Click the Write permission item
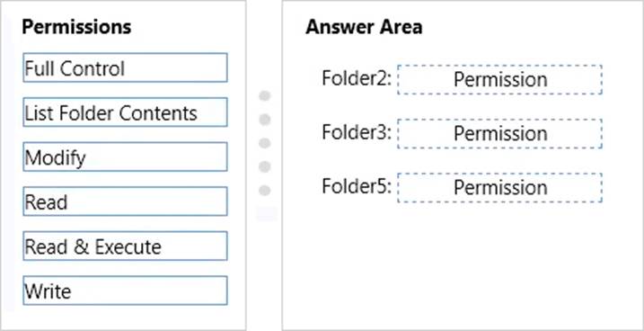The width and height of the screenshot is (644, 331). [125, 291]
